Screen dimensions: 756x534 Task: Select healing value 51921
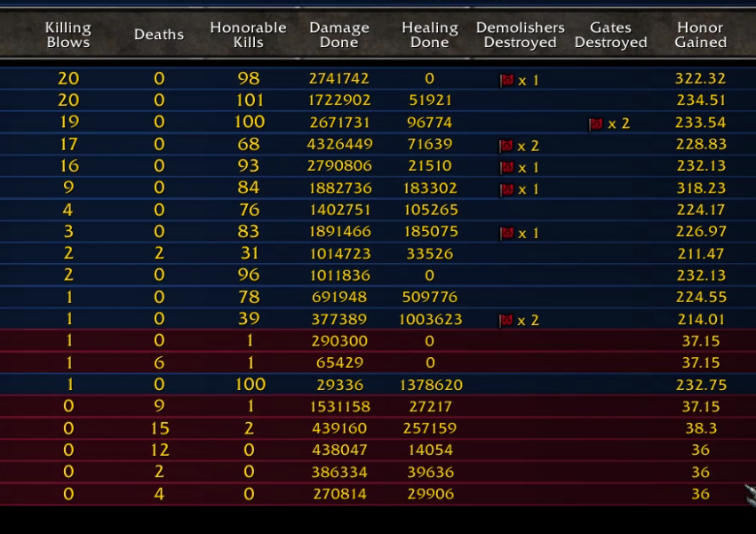(430, 100)
